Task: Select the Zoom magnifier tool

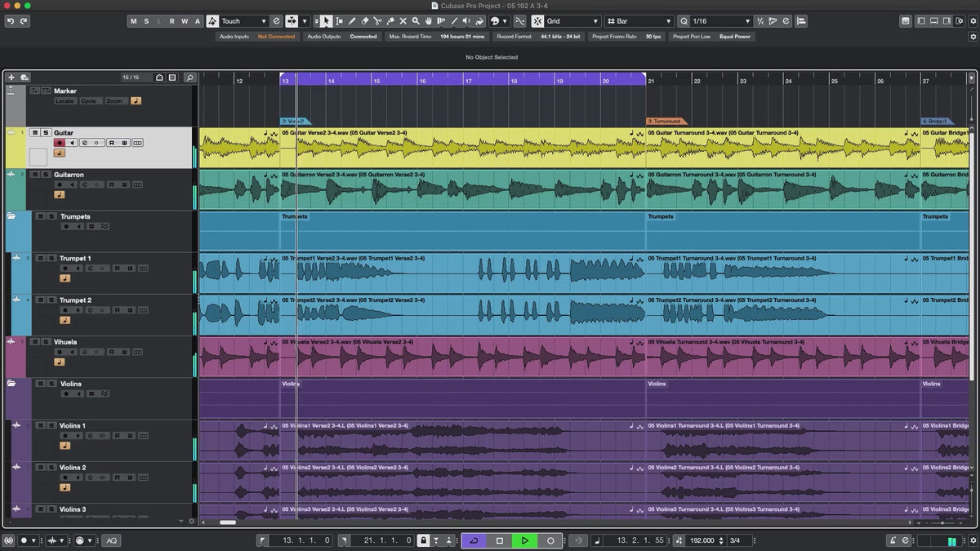Action: point(416,21)
